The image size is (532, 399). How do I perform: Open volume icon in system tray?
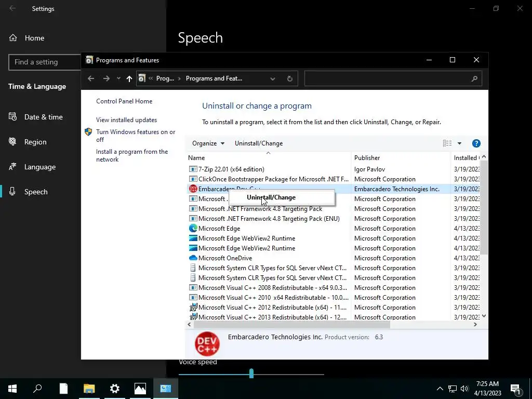pyautogui.click(x=464, y=389)
